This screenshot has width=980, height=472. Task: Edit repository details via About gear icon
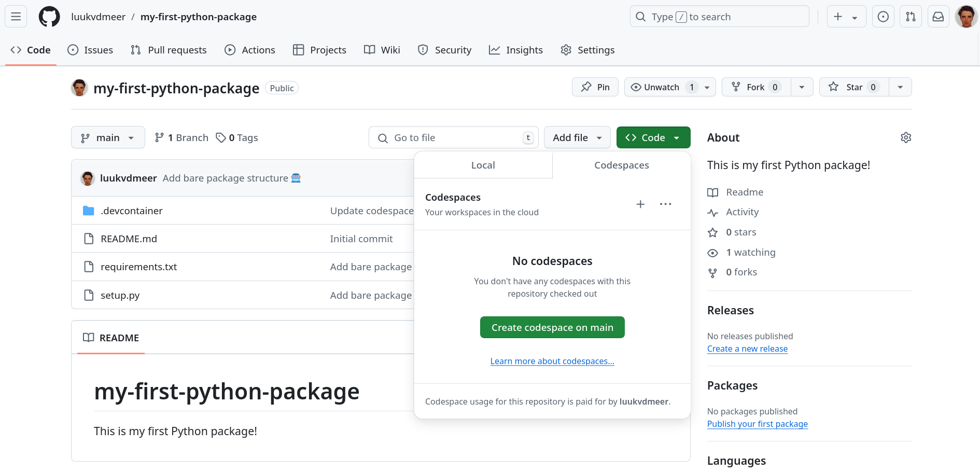click(906, 137)
